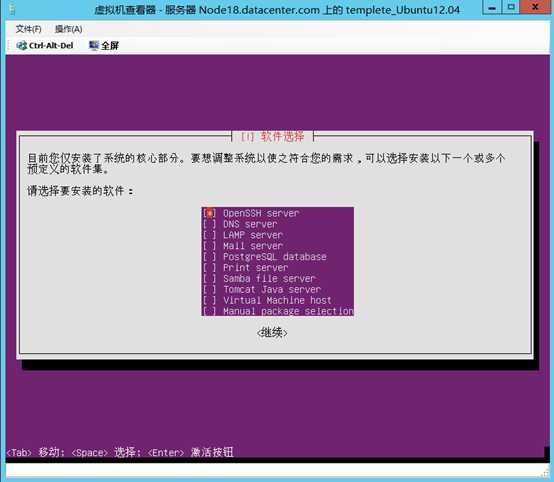Check the PostgreSQL database option

click(x=210, y=257)
